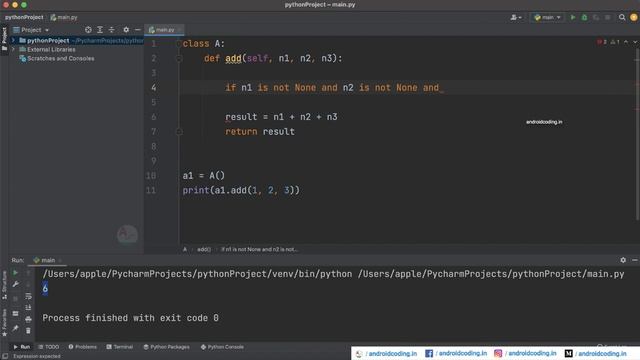Click the greyed-out Stop icon in the Run panel
Viewport: 640px width, 360px height.
(16, 299)
